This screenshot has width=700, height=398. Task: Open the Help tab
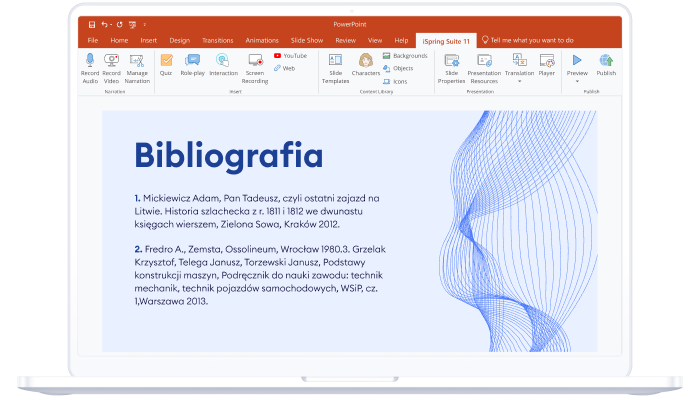click(x=401, y=40)
